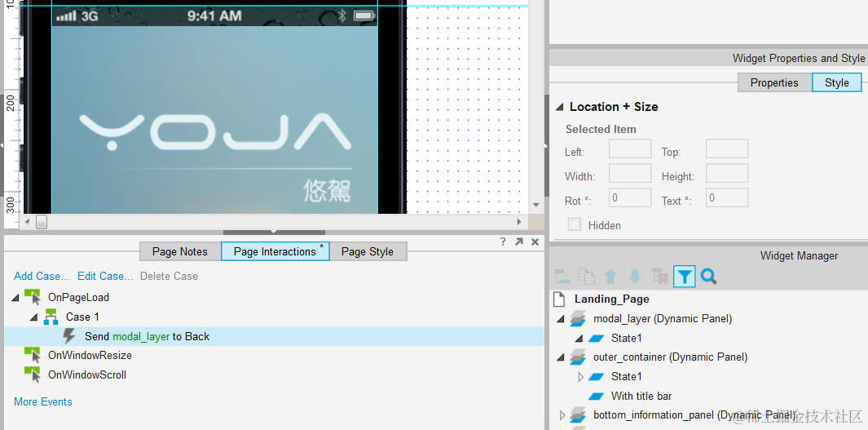The image size is (868, 430).
Task: Select the OnWindowScroll event row
Action: tap(274, 375)
